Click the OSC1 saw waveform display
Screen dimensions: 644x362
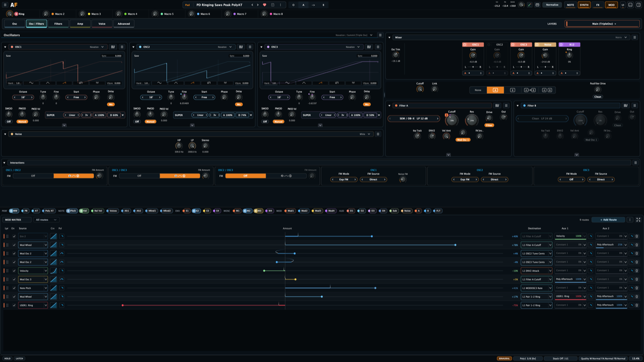(x=63, y=69)
